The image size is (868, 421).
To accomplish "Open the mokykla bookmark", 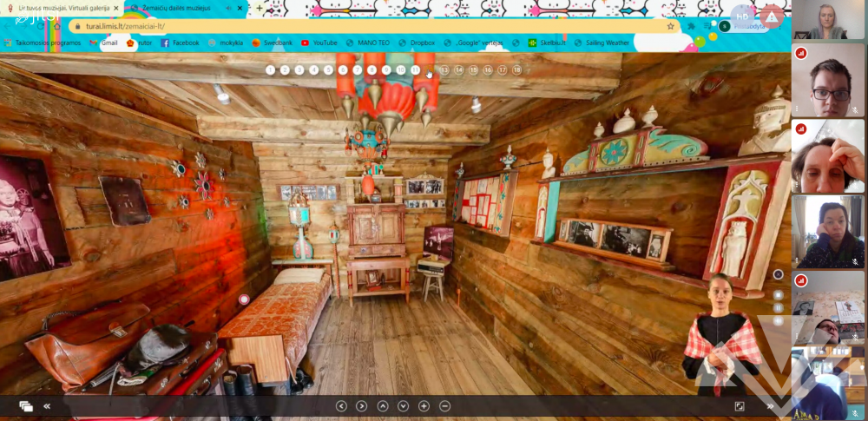I will click(x=226, y=43).
